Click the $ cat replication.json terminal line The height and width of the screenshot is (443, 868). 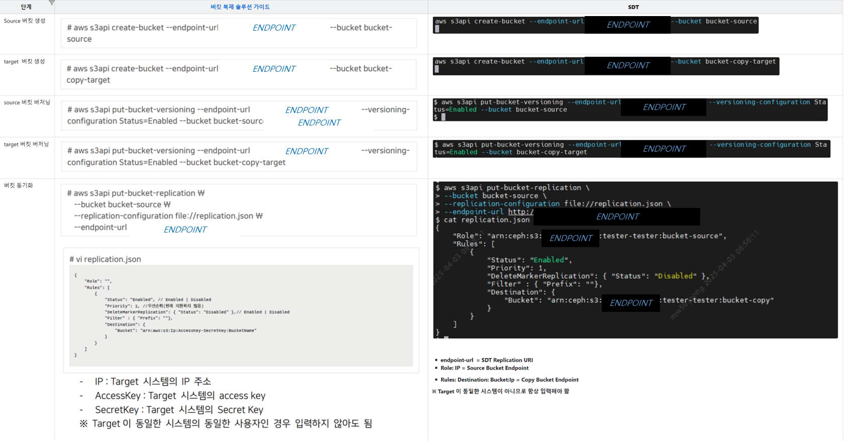[483, 220]
